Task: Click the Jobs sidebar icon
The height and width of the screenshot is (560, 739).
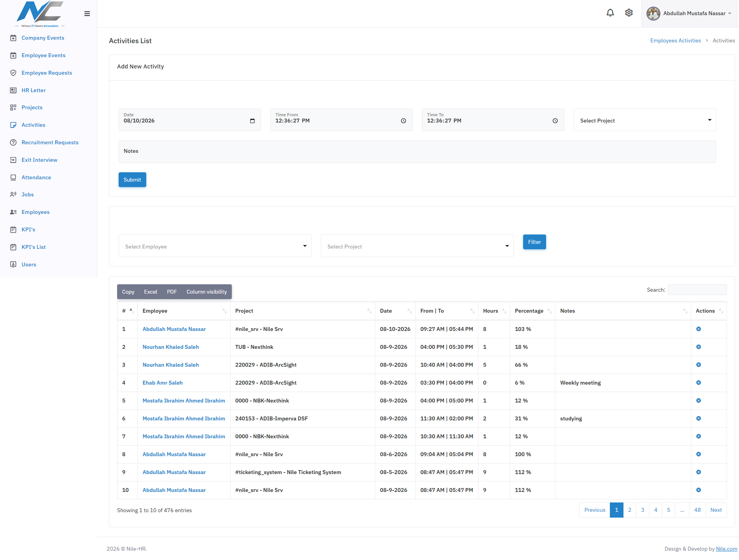Action: coord(13,194)
